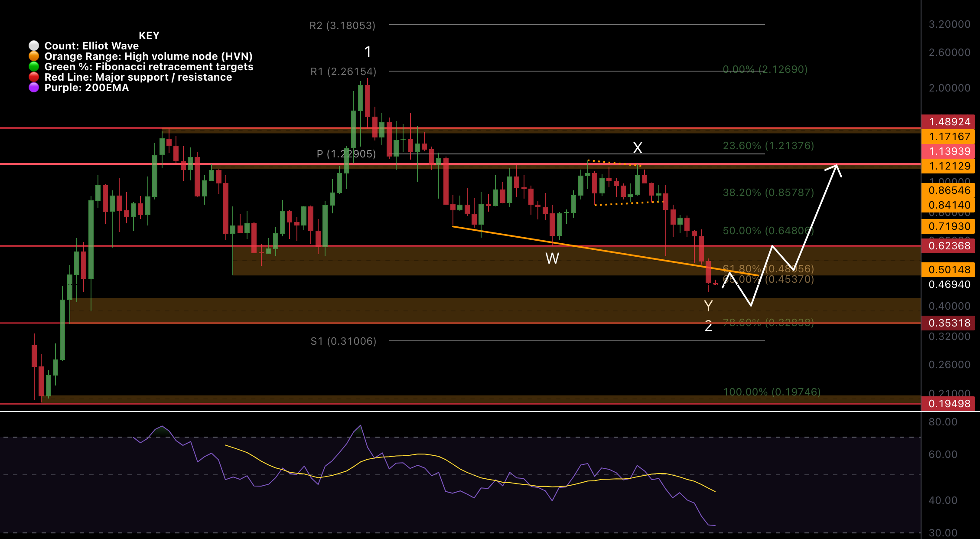Select the Elliott wave label 1
This screenshot has height=539, width=980.
(368, 52)
